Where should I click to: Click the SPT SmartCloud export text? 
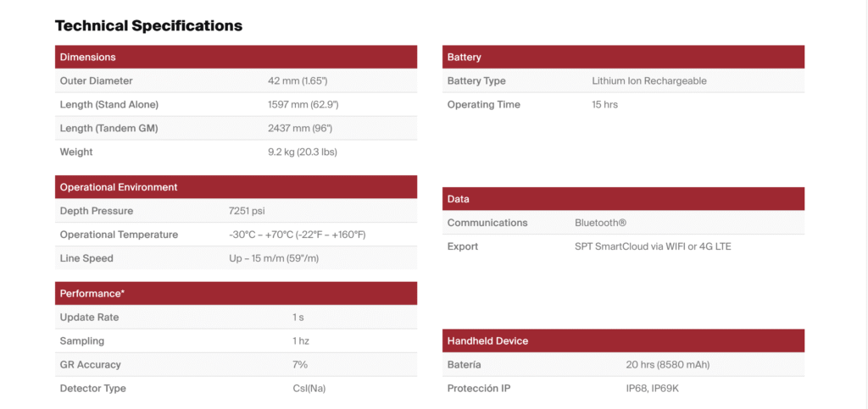pos(652,246)
